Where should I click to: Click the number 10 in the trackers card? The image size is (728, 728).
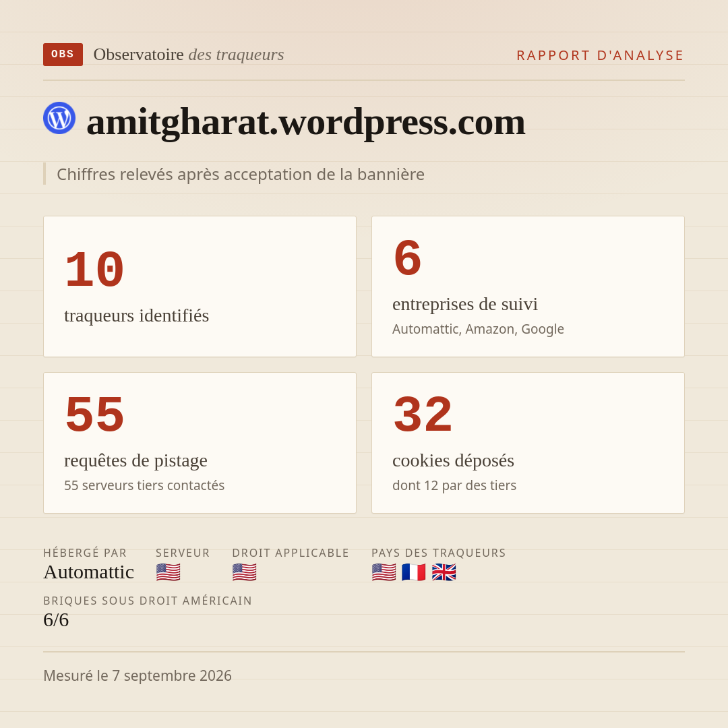[95, 270]
